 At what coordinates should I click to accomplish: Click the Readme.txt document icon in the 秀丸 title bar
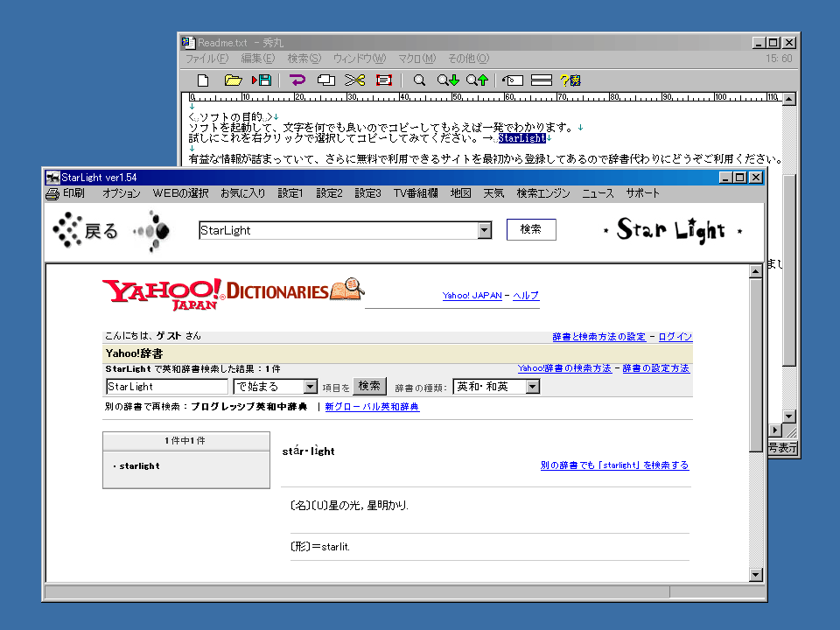coord(188,42)
